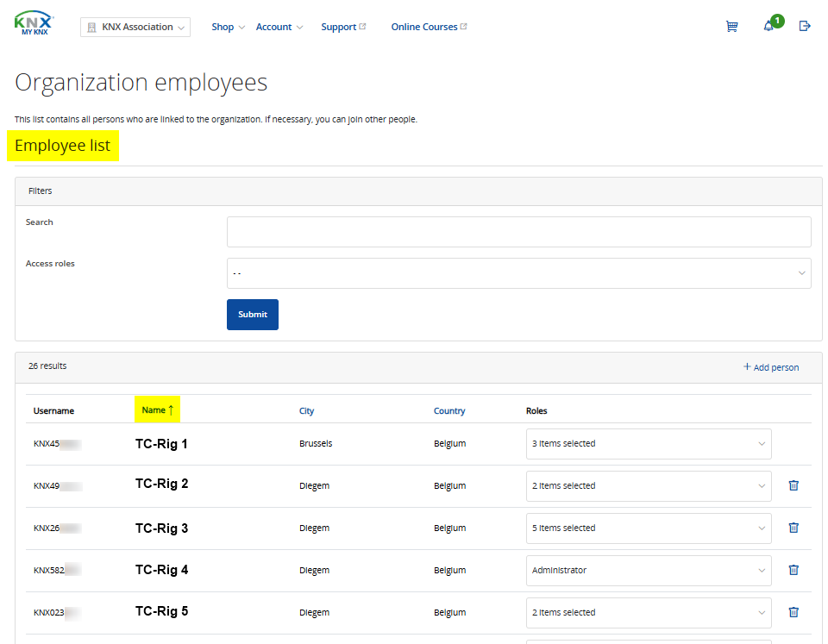Open the shopping cart
This screenshot has height=644, width=828.
731,27
